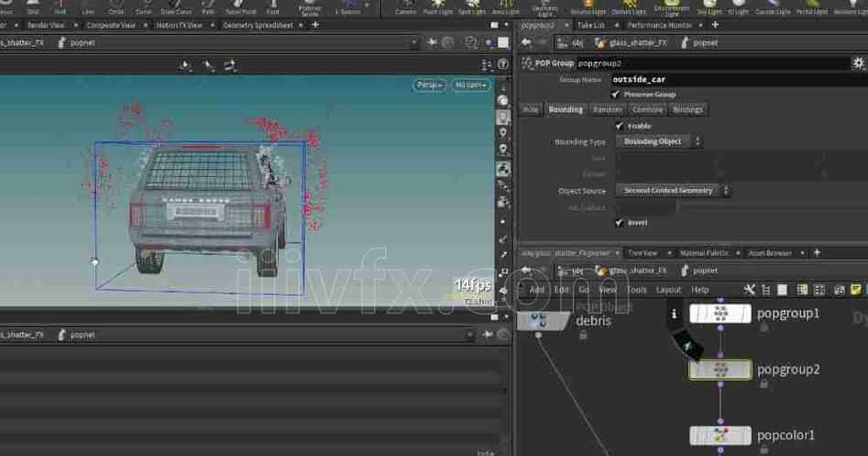Screen dimensions: 868x456
Task: Click the Sky Light shelf tool
Action: pyautogui.click(x=709, y=7)
